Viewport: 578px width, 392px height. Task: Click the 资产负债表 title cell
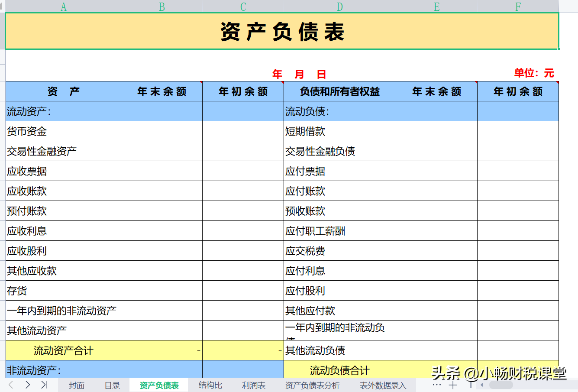tap(282, 31)
